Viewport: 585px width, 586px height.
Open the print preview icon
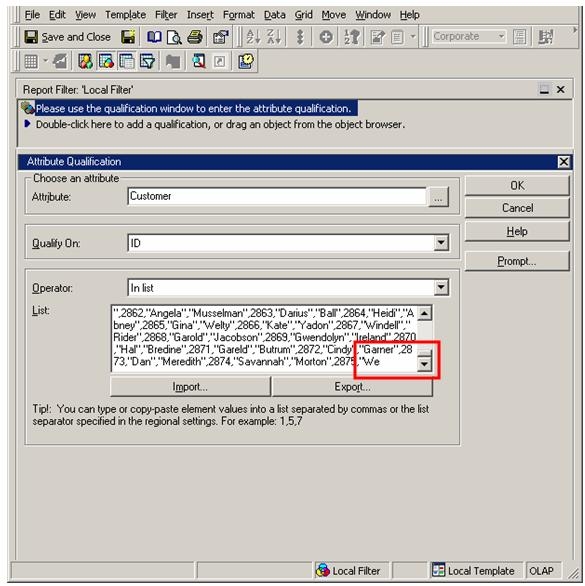coord(174,37)
